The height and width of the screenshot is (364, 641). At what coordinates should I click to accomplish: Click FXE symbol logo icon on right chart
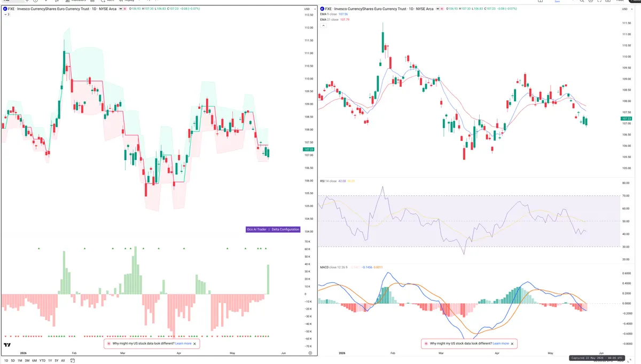322,9
